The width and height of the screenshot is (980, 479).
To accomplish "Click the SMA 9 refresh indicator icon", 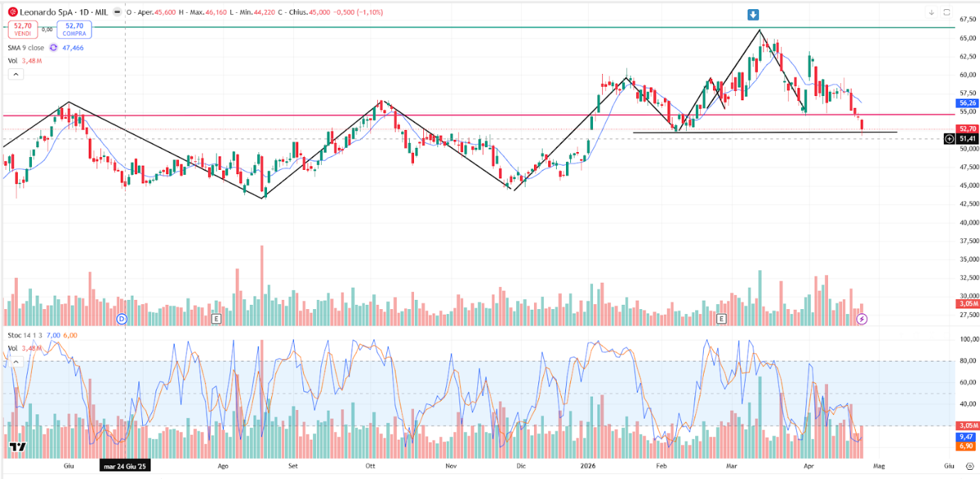I will click(x=53, y=48).
